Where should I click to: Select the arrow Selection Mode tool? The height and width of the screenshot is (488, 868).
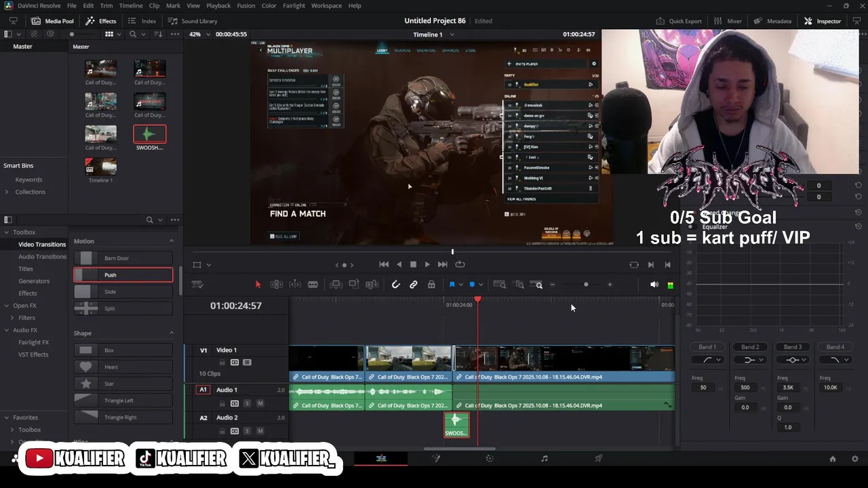coord(258,285)
